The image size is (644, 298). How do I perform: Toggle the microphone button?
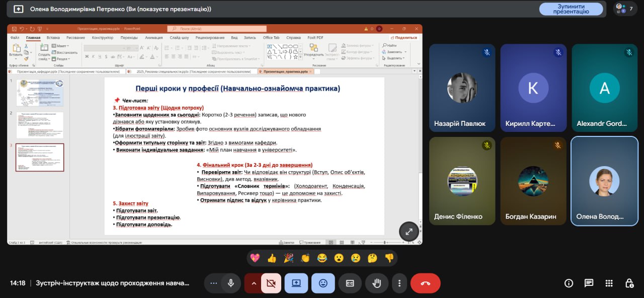point(231,283)
